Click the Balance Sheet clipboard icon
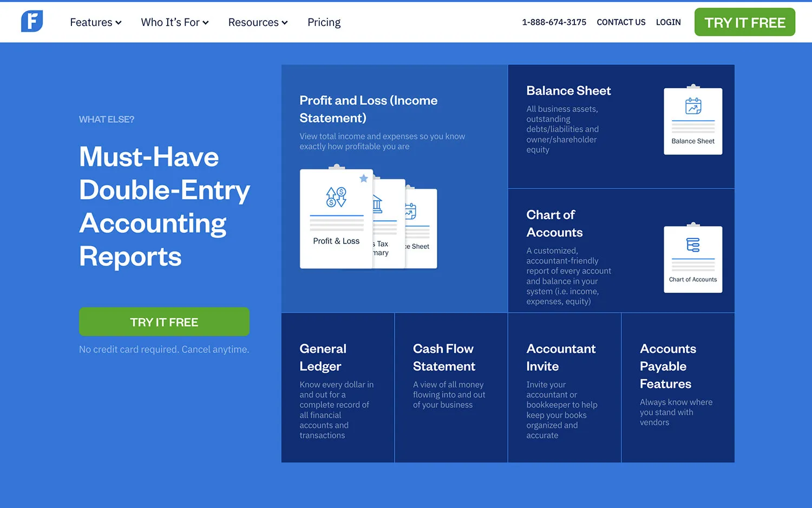812x508 pixels. click(x=693, y=120)
